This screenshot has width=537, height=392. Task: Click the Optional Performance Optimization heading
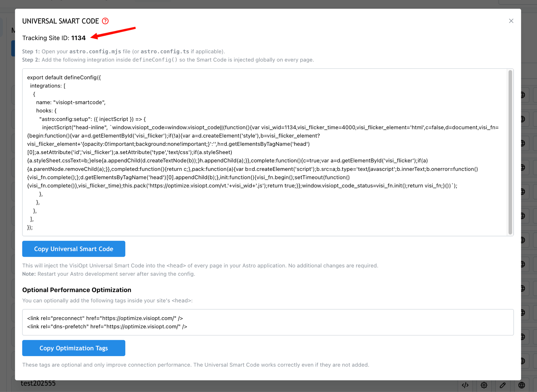point(77,290)
